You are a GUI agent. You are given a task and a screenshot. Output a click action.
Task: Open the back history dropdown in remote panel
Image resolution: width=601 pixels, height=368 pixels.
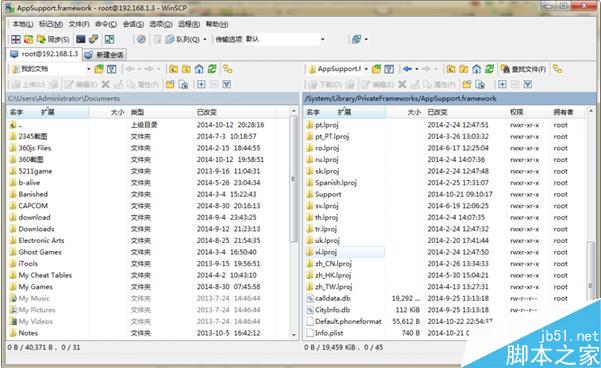(x=417, y=69)
